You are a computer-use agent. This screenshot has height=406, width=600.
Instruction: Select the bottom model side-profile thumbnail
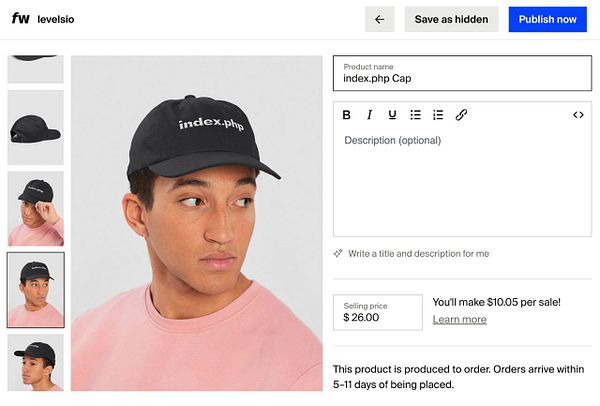click(x=35, y=361)
